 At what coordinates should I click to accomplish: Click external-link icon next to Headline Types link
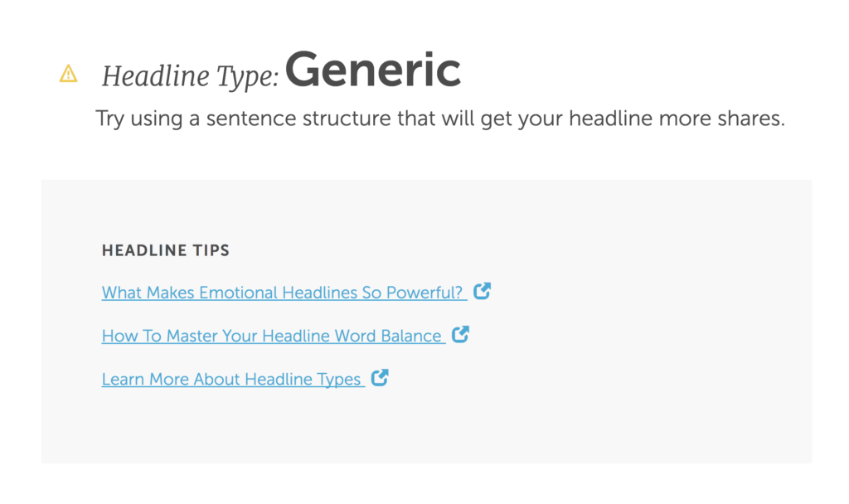click(x=380, y=378)
